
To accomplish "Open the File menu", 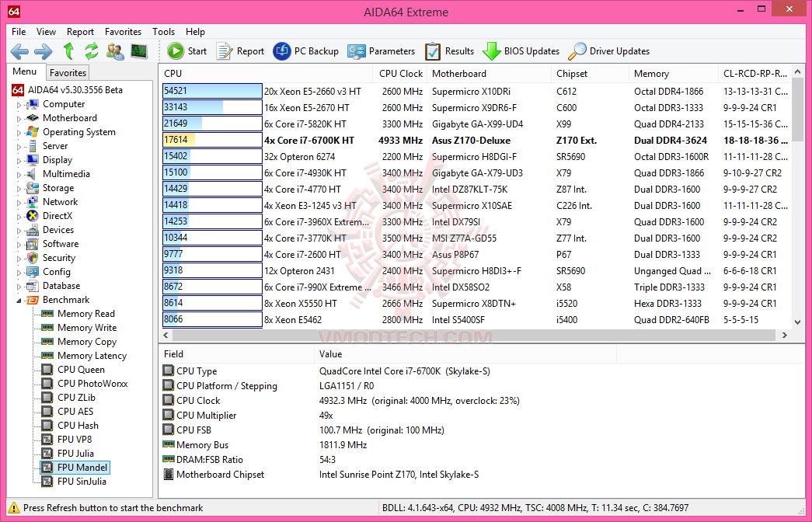I will (19, 32).
